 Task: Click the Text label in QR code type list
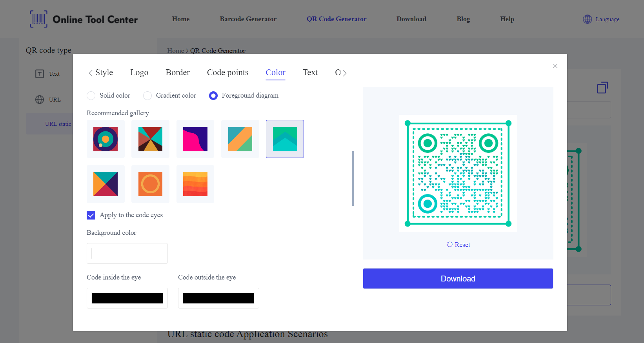point(54,74)
